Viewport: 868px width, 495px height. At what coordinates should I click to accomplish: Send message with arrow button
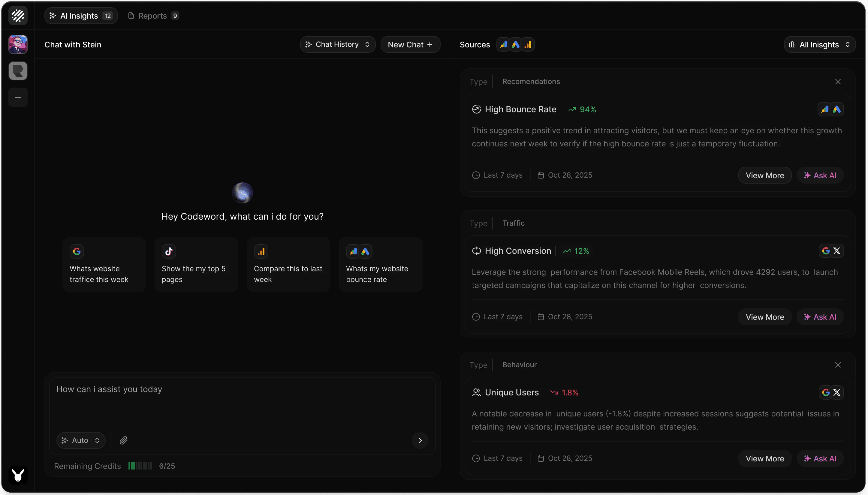pos(420,440)
